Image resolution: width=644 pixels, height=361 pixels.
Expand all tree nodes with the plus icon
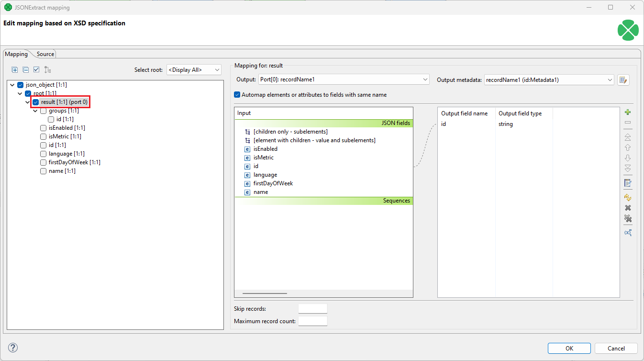14,69
